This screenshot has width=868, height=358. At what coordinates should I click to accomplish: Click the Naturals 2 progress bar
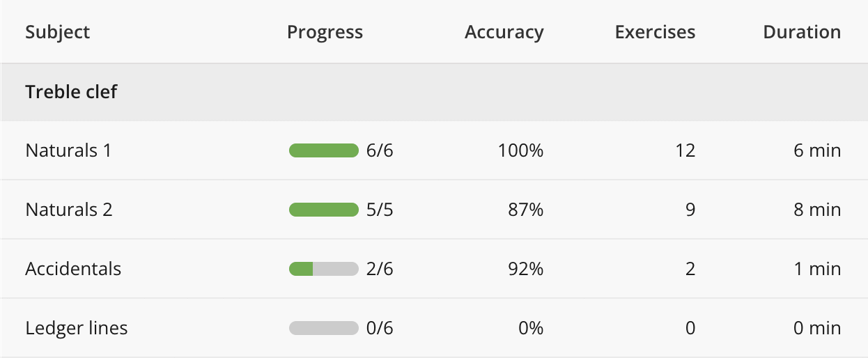tap(324, 210)
